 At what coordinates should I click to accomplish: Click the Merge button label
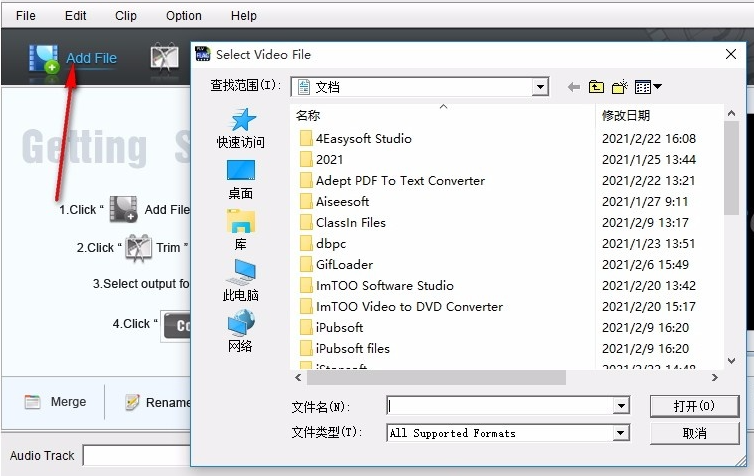pos(68,402)
